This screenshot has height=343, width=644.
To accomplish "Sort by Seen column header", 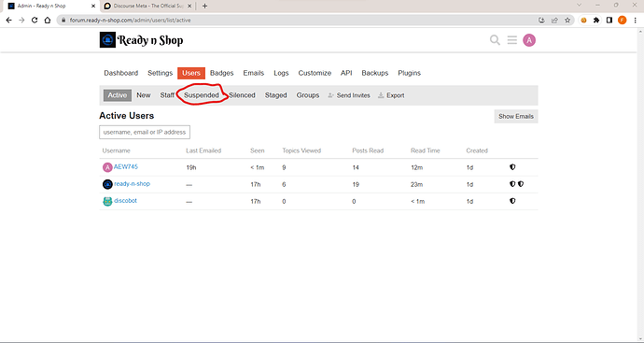I will pos(257,150).
